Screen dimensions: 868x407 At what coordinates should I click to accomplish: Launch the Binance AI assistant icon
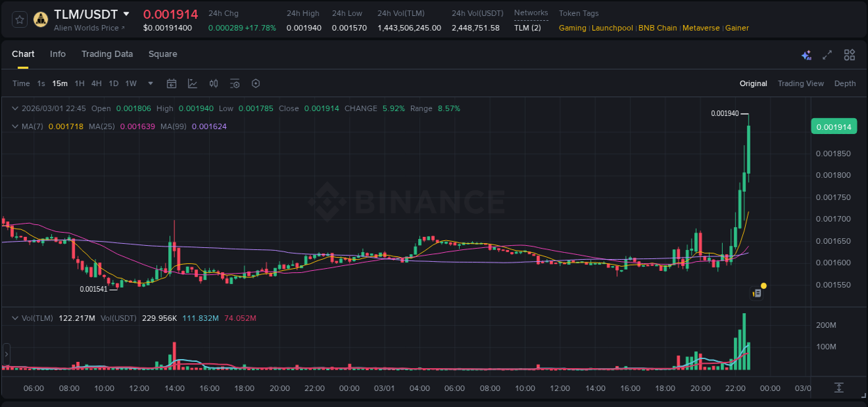(x=806, y=54)
